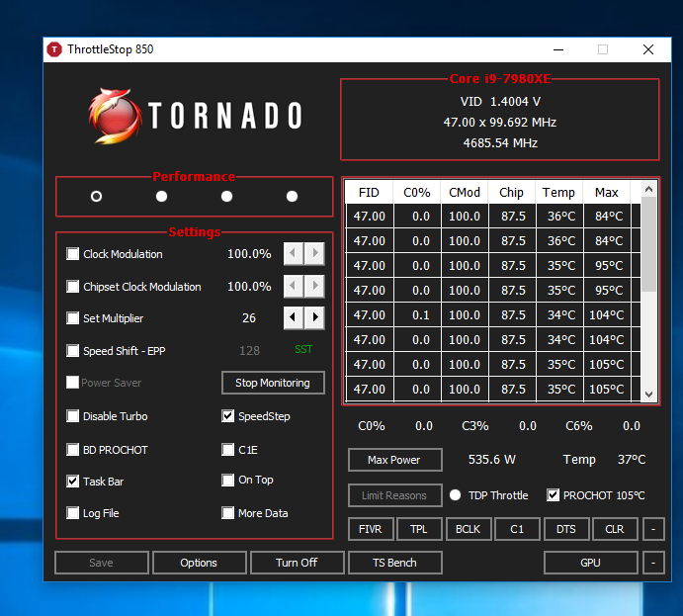This screenshot has height=616, width=683.
Task: Launch TS Bench benchmark
Action: 394,563
